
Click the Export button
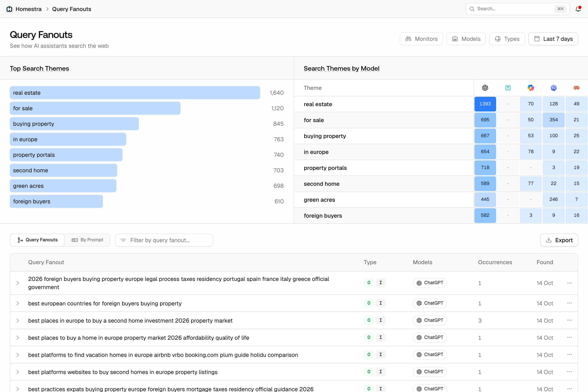(x=559, y=240)
